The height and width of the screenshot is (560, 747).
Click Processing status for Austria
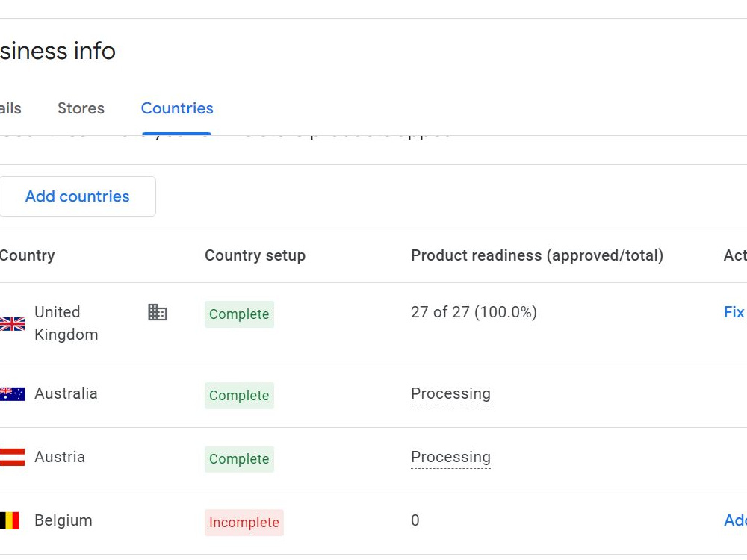pyautogui.click(x=450, y=457)
